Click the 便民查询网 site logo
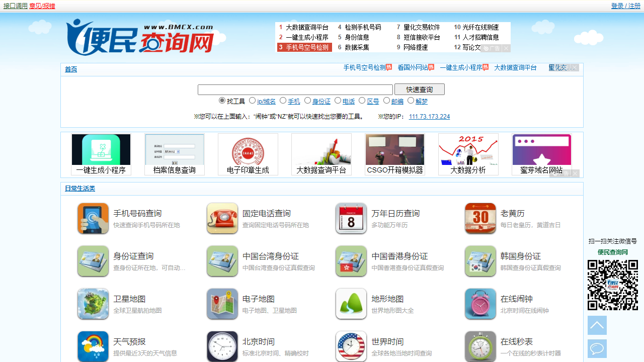The height and width of the screenshot is (362, 644). (x=140, y=37)
